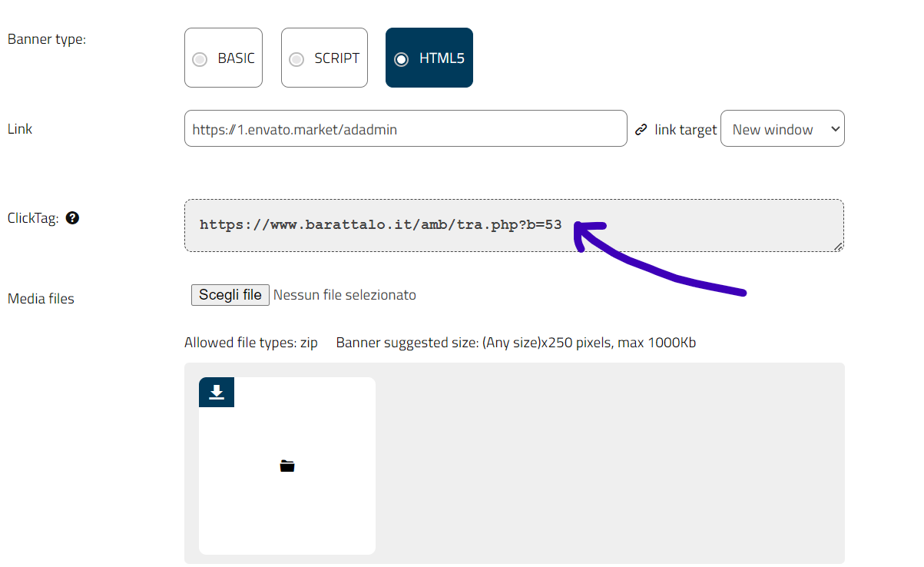
Task: Click the "Banner type:" label
Action: click(x=47, y=39)
